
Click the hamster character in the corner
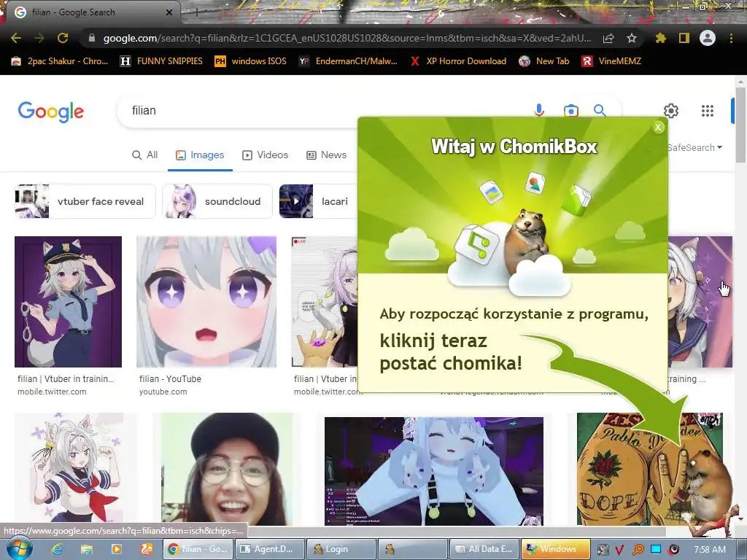(709, 486)
